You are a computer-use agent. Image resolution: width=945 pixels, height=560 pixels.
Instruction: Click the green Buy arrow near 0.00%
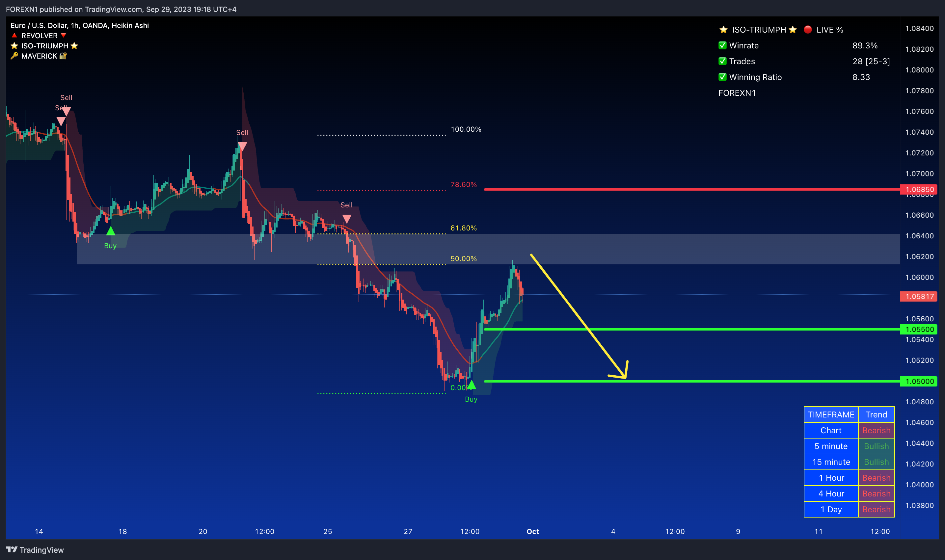[x=472, y=385]
